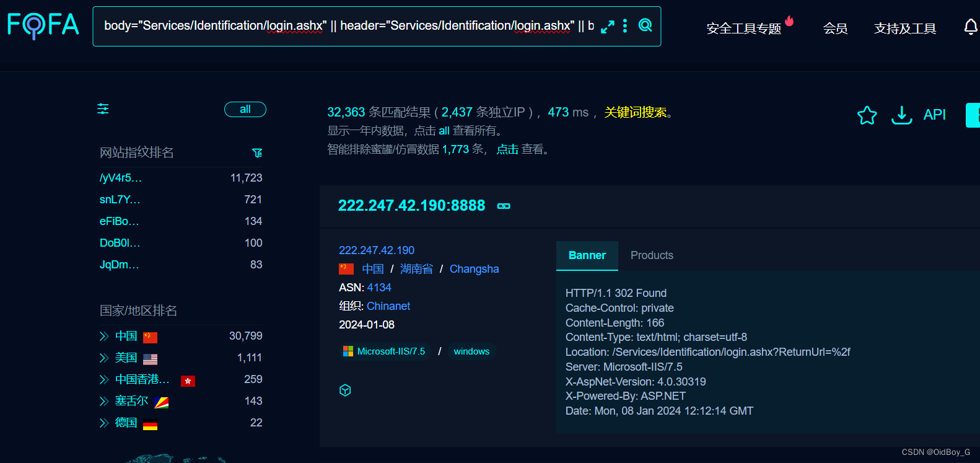Click the windows tag
The height and width of the screenshot is (463, 980).
(x=471, y=351)
